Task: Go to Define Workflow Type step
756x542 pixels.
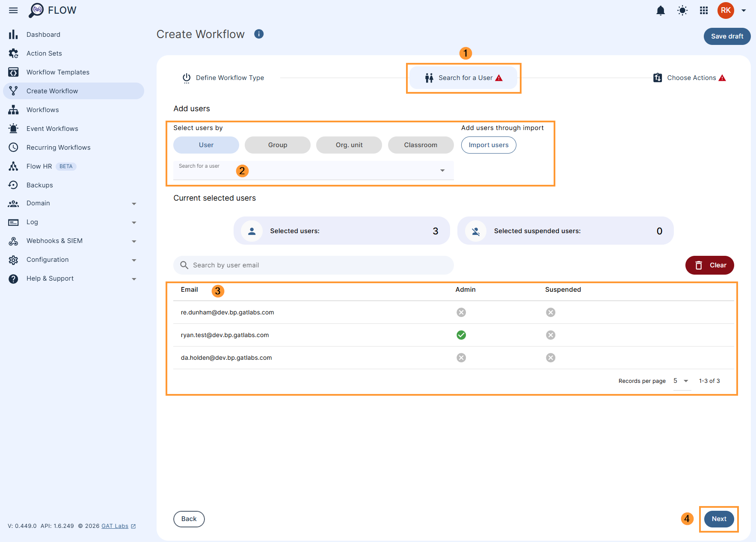Action: coord(223,78)
